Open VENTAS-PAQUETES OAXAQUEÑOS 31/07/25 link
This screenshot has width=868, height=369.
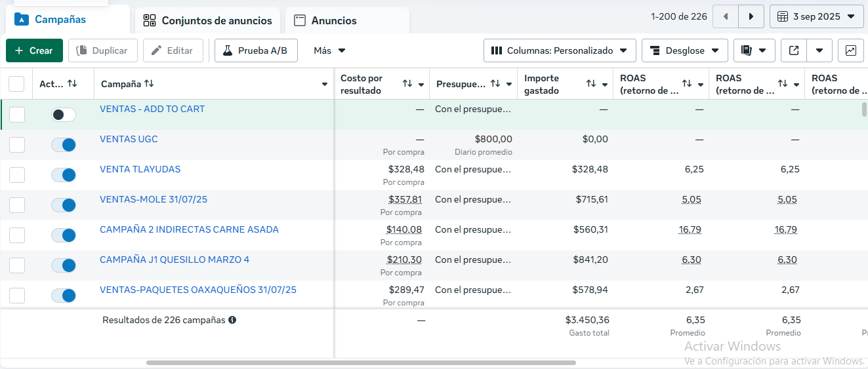[198, 290]
